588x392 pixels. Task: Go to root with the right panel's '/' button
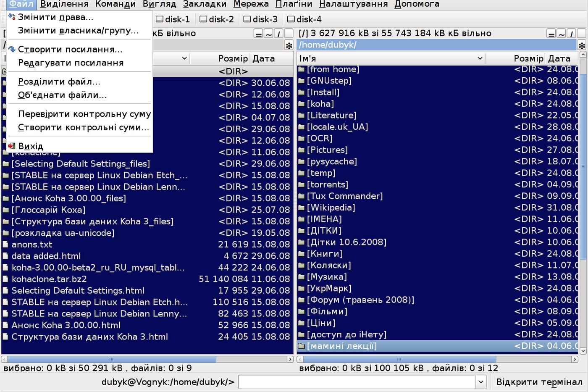[571, 34]
